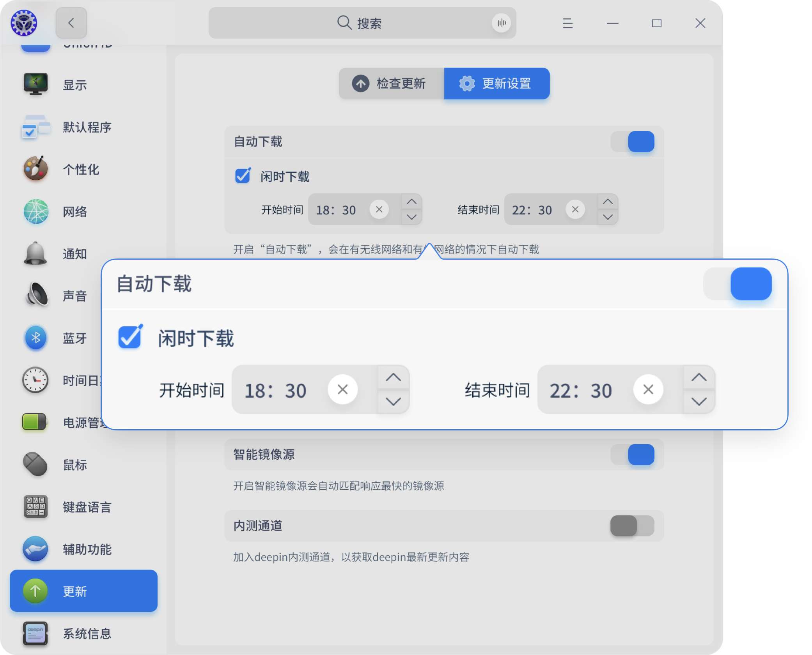The image size is (812, 655).
Task: Decrease end time with popup down arrow
Action: point(699,402)
